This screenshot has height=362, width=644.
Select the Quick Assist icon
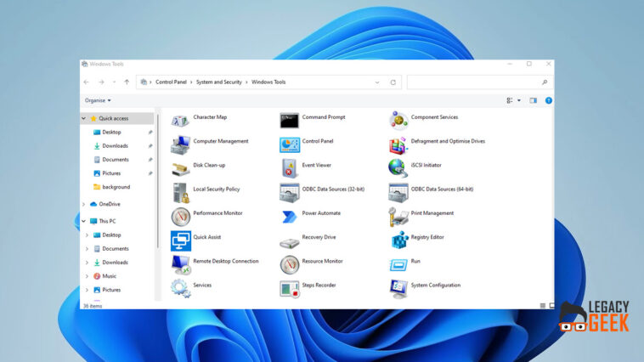pos(180,240)
